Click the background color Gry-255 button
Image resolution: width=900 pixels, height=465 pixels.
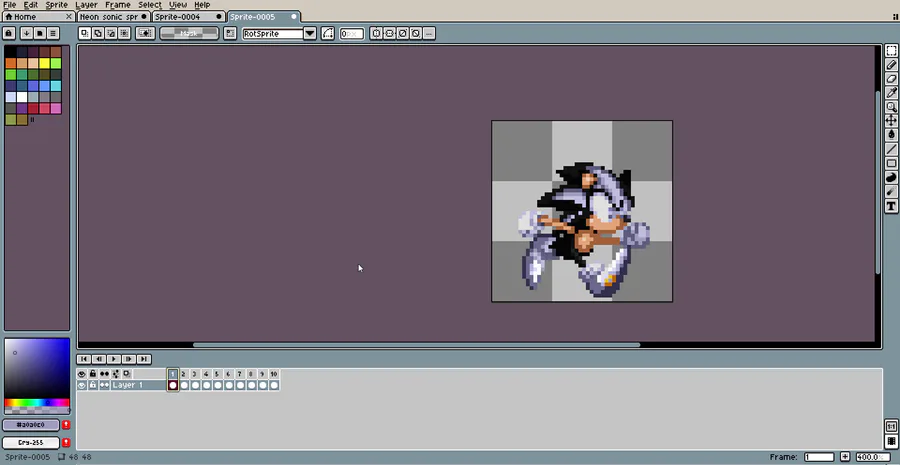coord(31,443)
